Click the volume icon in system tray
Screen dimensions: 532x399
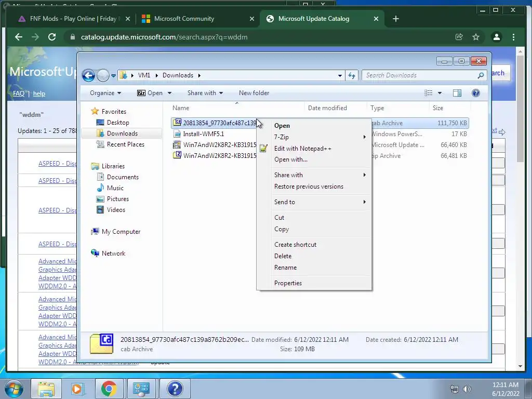[467, 389]
